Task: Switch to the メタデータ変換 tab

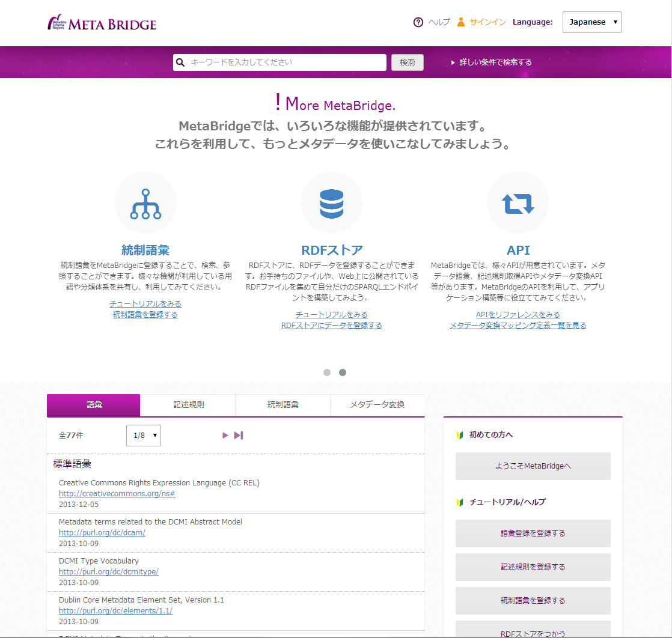Action: 377,405
